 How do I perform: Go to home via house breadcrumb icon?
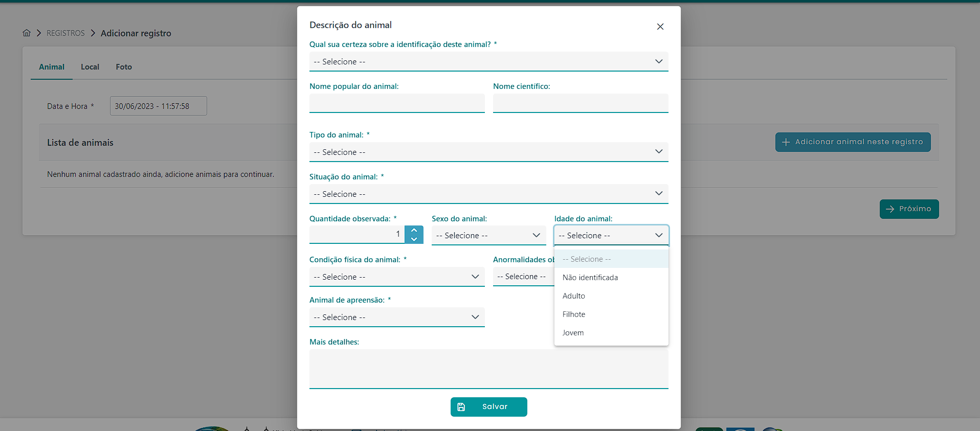27,33
